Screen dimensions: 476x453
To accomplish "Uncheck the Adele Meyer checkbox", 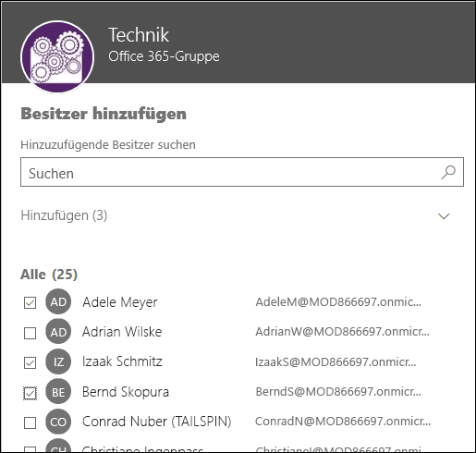I will (x=30, y=302).
